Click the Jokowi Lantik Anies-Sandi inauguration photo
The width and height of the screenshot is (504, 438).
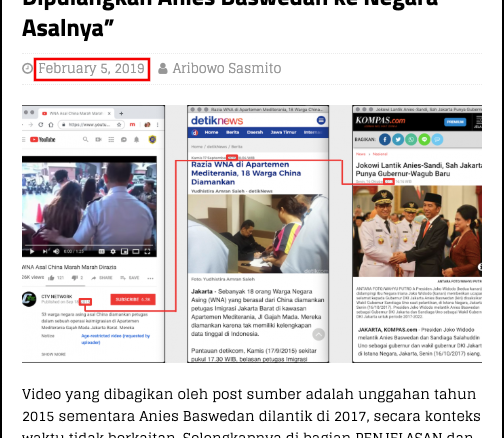tap(417, 231)
